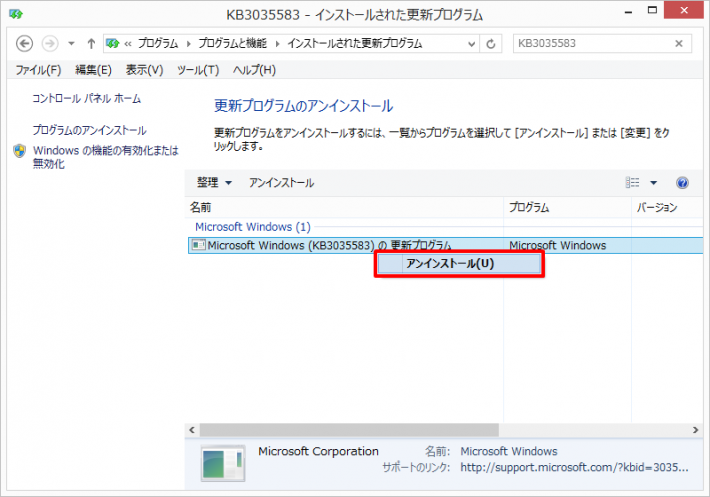The width and height of the screenshot is (710, 497).
Task: Close the installed updates window
Action: coord(684,10)
